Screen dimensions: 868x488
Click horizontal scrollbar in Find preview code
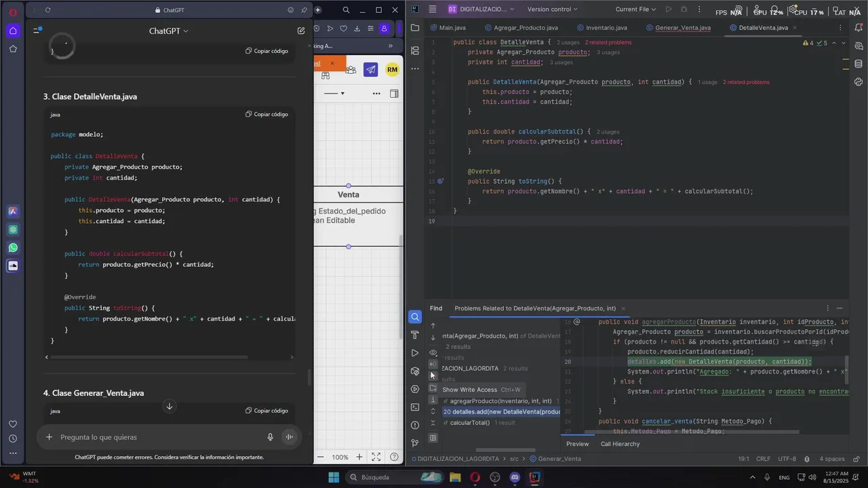692,432
